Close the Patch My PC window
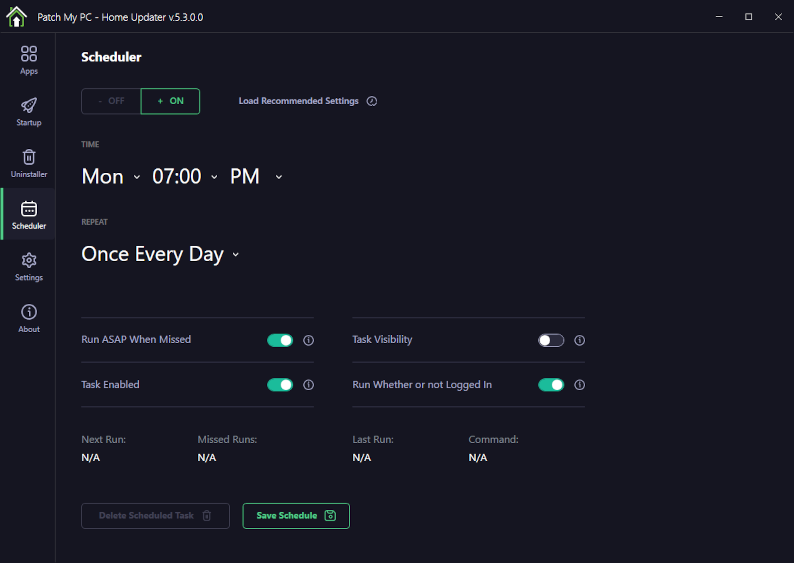This screenshot has width=794, height=563. (x=778, y=17)
